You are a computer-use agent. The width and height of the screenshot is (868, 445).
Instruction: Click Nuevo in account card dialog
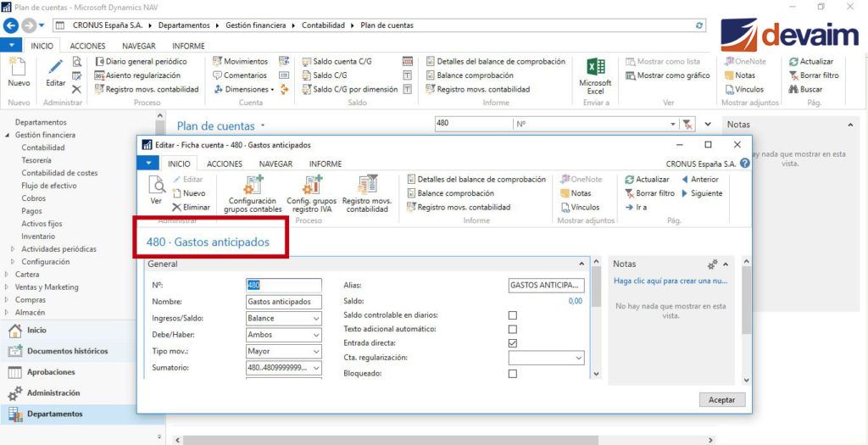coord(189,193)
